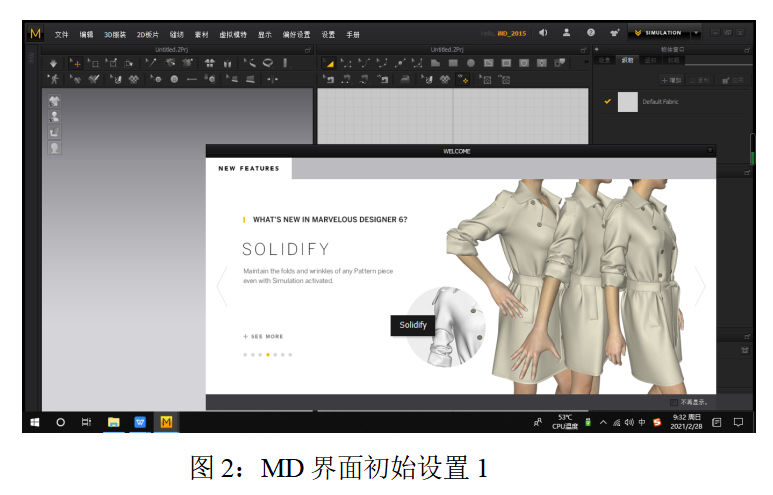This screenshot has width=773, height=495.
Task: Select the Polygon pattern tool
Action: click(435, 63)
